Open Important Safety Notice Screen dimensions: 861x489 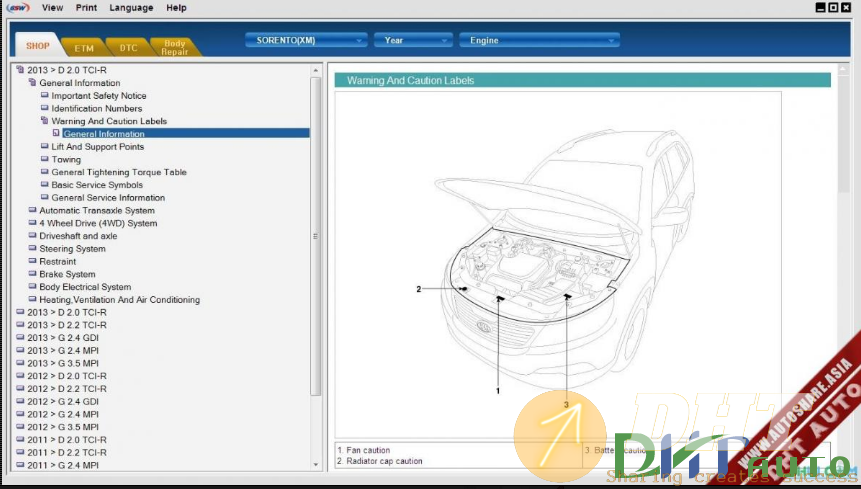99,95
